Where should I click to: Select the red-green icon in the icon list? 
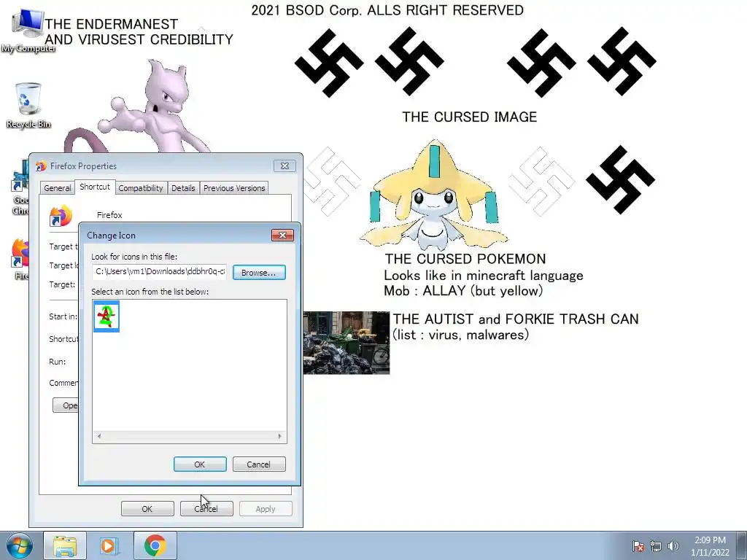coord(107,316)
